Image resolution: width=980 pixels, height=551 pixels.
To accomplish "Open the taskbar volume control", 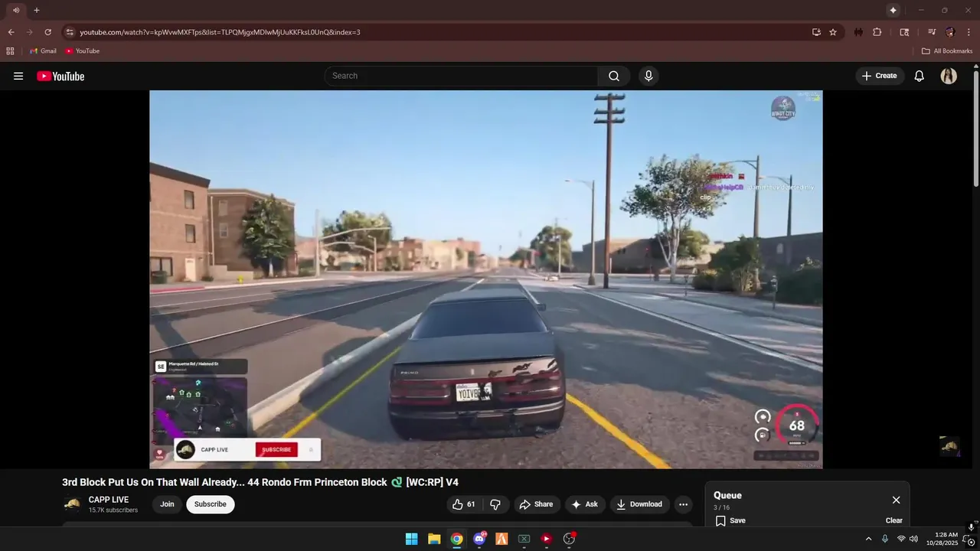I will (x=913, y=539).
